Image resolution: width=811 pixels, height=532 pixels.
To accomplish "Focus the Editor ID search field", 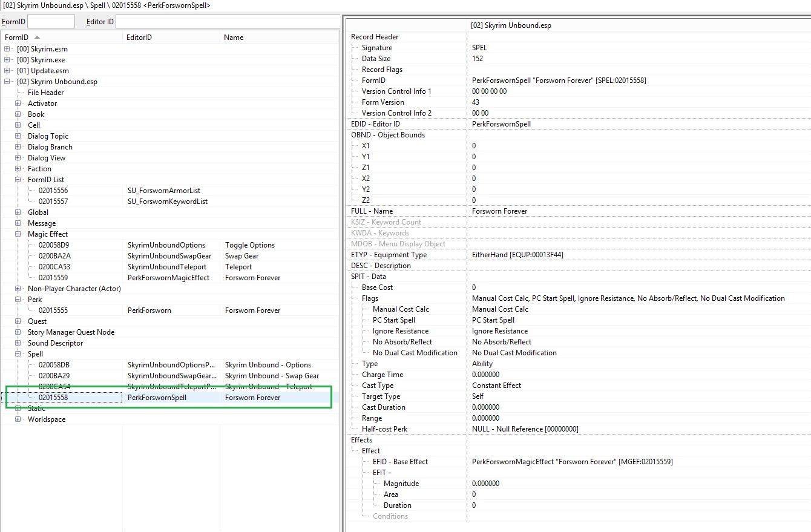I will tap(228, 22).
